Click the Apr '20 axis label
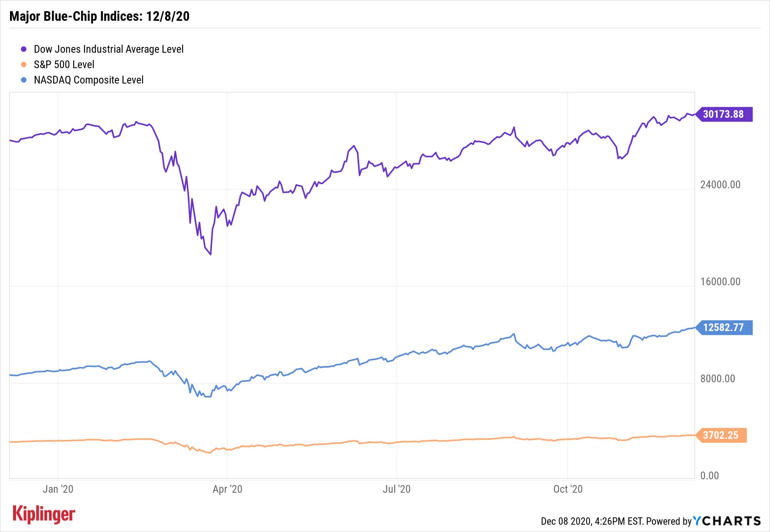This screenshot has width=770, height=532. click(x=228, y=489)
